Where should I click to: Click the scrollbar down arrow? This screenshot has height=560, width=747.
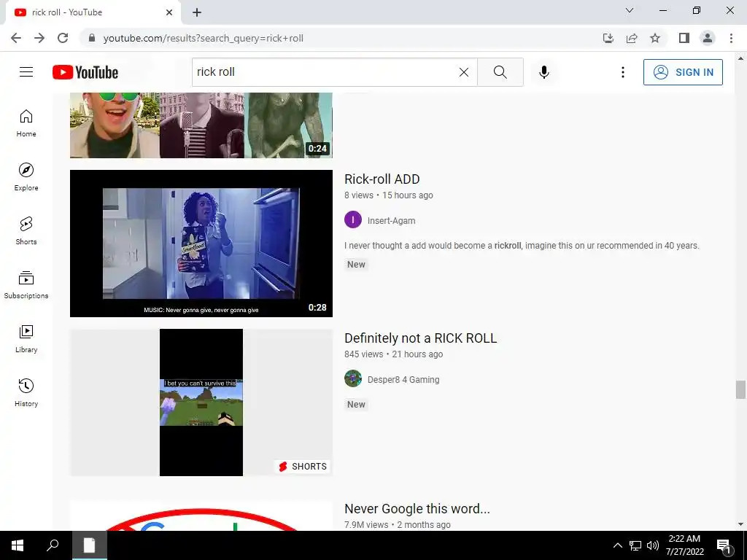740,524
